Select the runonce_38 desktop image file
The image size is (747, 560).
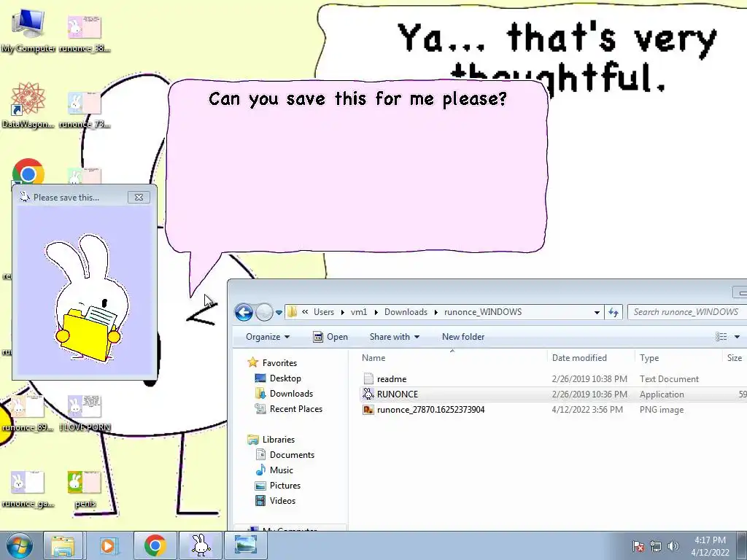(85, 32)
